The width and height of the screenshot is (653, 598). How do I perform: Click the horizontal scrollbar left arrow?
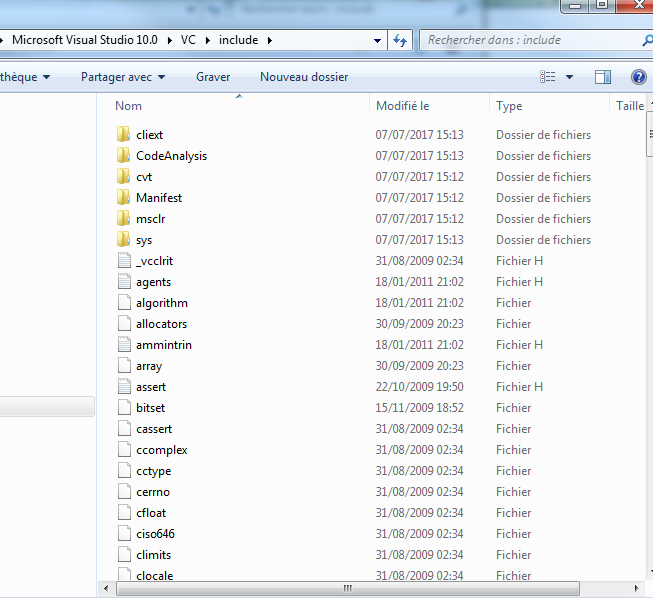[x=106, y=588]
